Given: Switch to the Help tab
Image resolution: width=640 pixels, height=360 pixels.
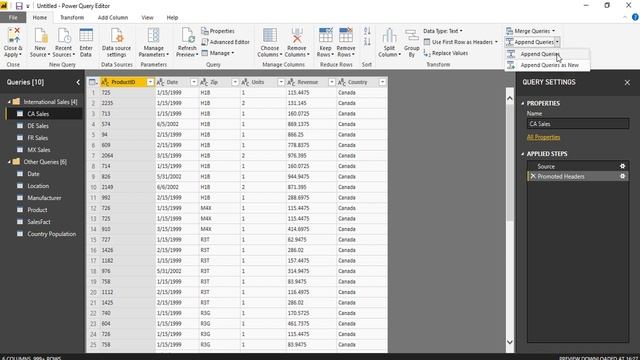Looking at the screenshot, I should [x=172, y=18].
